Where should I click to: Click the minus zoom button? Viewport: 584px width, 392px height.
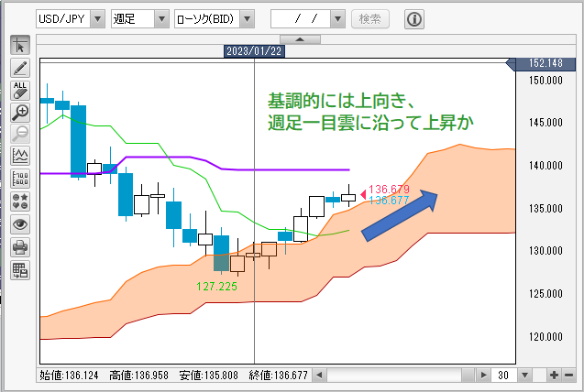click(x=568, y=375)
